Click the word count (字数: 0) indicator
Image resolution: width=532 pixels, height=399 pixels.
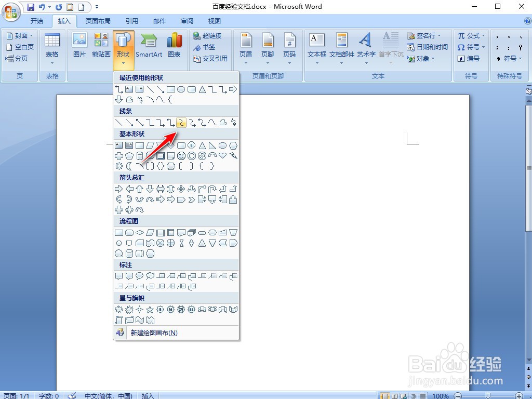(x=48, y=395)
